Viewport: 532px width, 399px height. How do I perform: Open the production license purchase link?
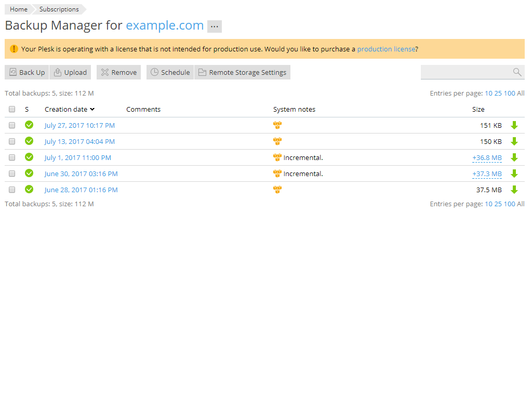click(x=387, y=49)
